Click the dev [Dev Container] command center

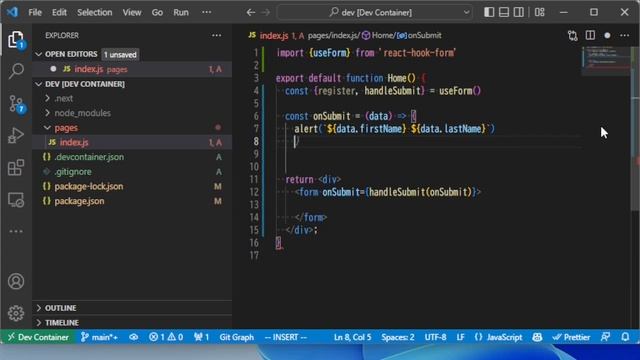coord(375,12)
